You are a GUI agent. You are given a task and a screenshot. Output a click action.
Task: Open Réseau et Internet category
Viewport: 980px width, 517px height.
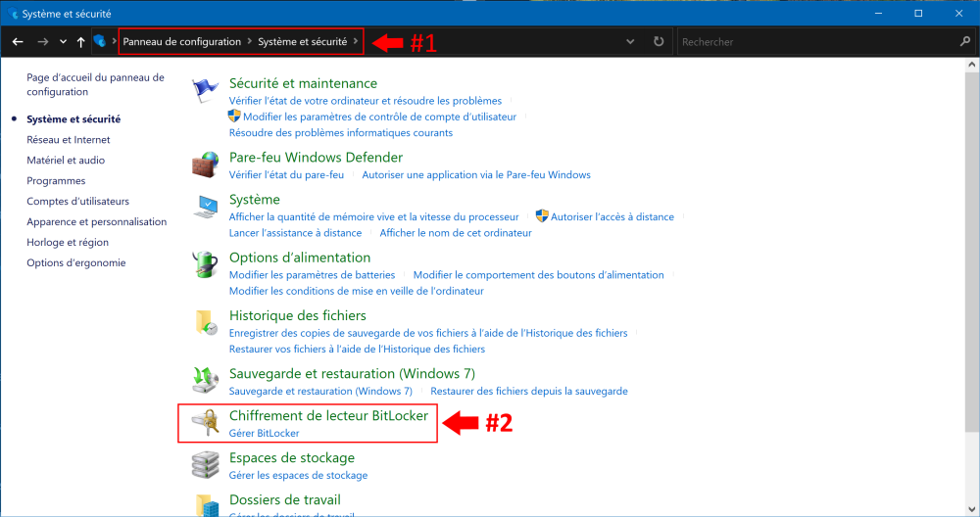point(69,140)
